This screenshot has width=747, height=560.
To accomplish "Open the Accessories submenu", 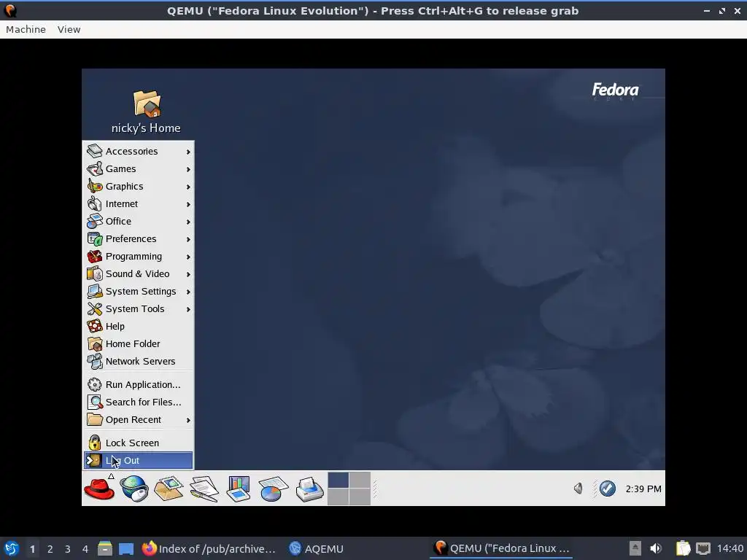I will [x=139, y=152].
